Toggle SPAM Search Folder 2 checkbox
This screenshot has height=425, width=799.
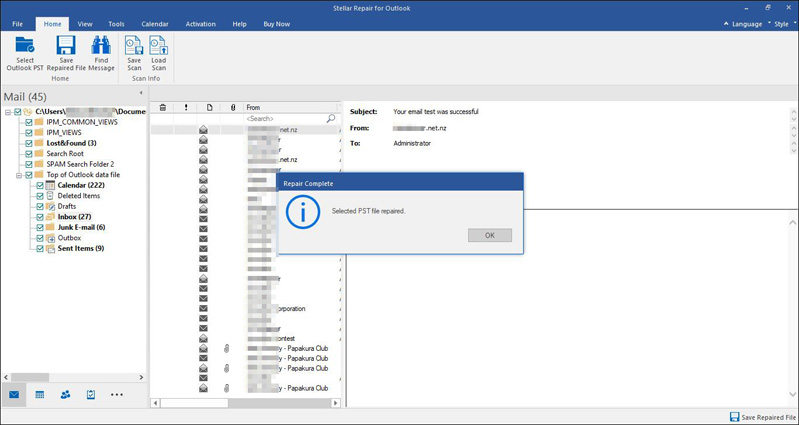coord(29,164)
